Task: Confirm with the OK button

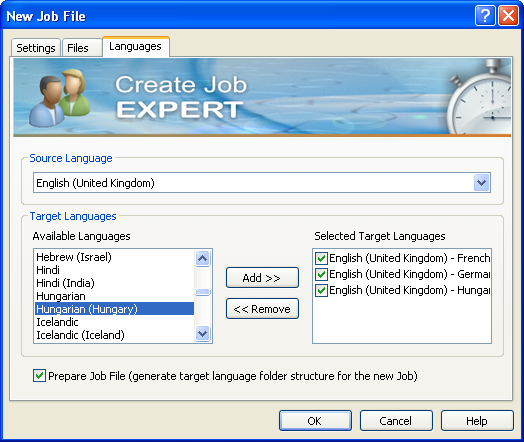Action: (x=315, y=421)
